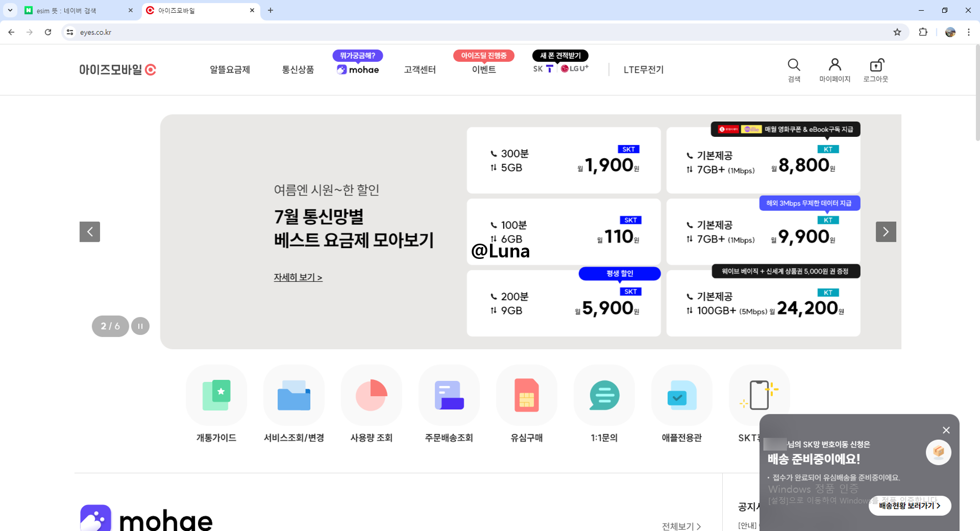Open the browser extensions puzzle icon
980x531 pixels.
pyautogui.click(x=923, y=32)
